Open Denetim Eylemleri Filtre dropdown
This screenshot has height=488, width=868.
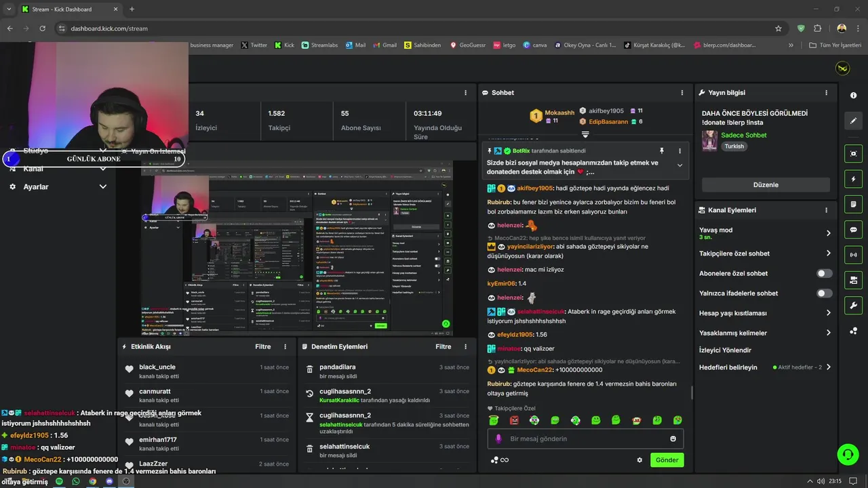(443, 346)
